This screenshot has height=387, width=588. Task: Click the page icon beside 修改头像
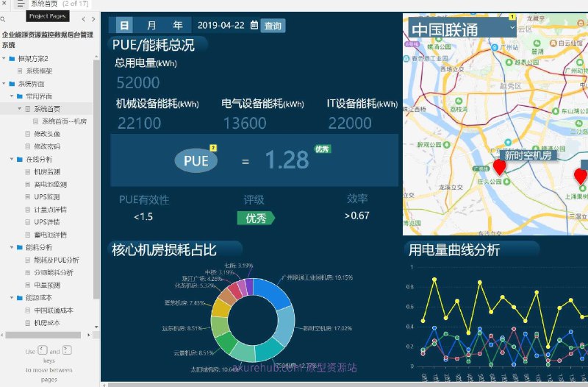28,134
